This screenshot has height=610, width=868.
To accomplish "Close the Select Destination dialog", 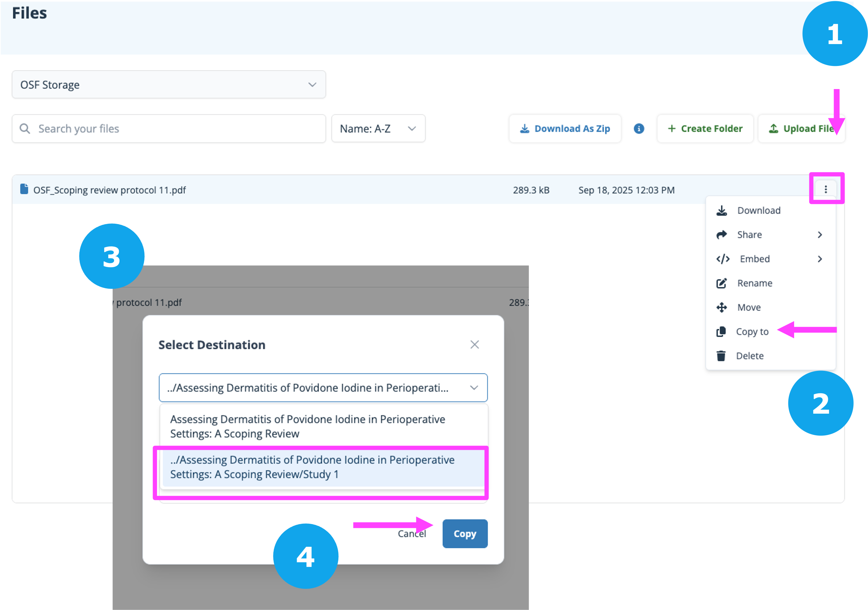I will pyautogui.click(x=475, y=344).
